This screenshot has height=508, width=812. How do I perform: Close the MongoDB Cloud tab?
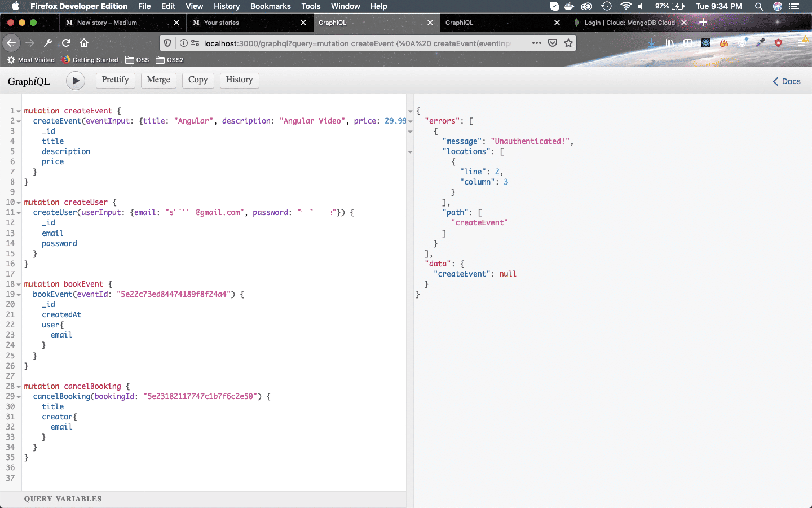[x=684, y=23]
